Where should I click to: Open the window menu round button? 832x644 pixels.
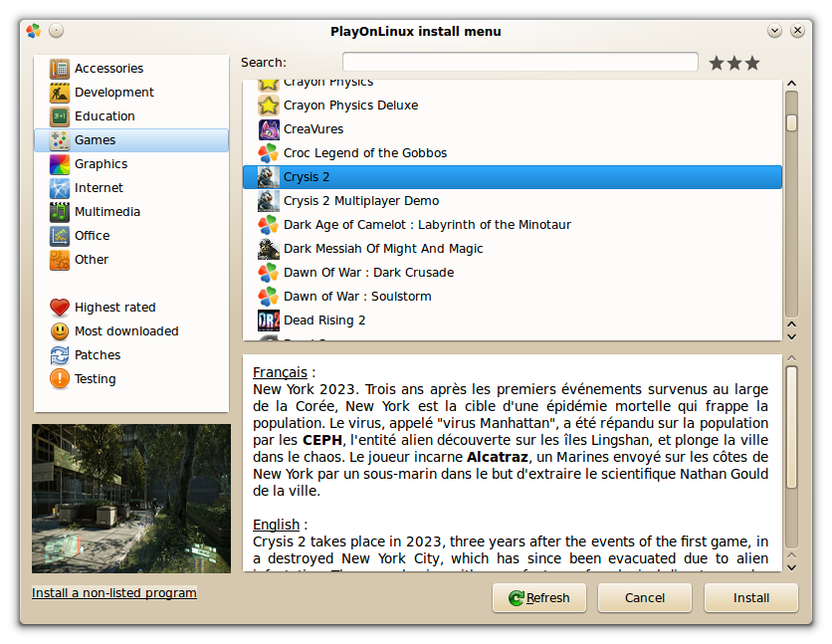pyautogui.click(x=57, y=31)
